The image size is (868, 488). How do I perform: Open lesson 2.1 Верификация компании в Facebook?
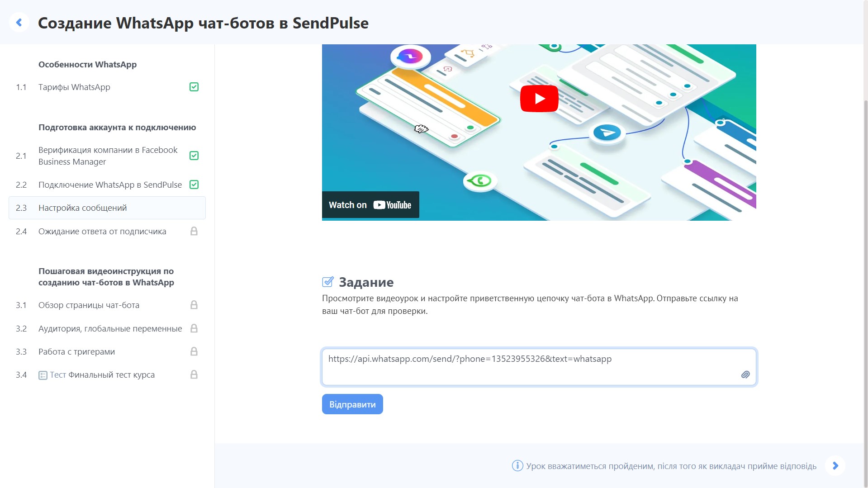pyautogui.click(x=107, y=156)
